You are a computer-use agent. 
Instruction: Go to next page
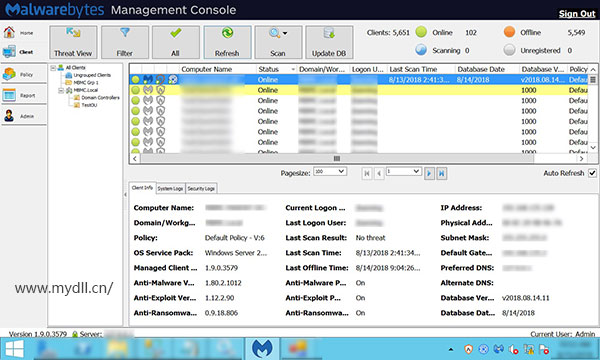[x=429, y=173]
